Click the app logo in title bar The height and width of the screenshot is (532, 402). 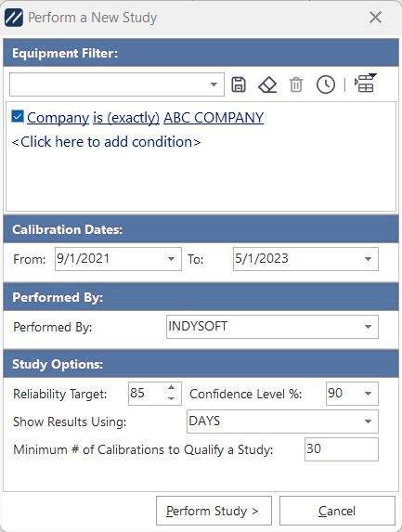tap(14, 18)
